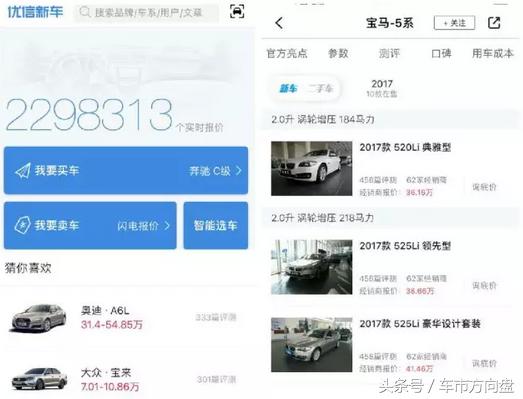Tap 询底价 for 525Li 豪华设计套装

click(x=484, y=363)
